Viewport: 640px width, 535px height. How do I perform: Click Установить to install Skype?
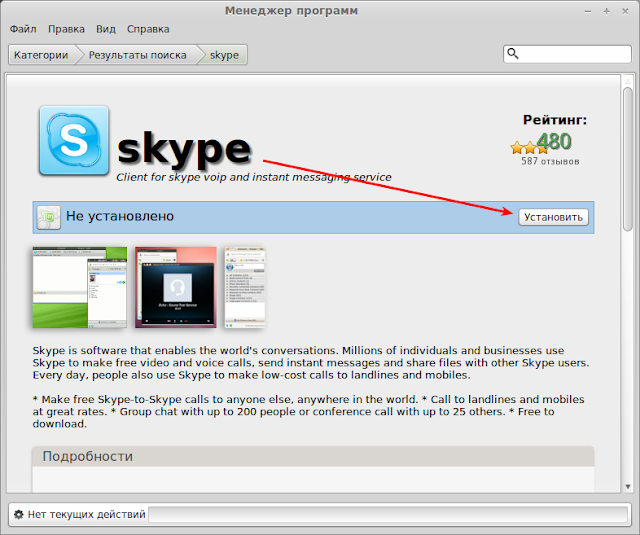[553, 217]
